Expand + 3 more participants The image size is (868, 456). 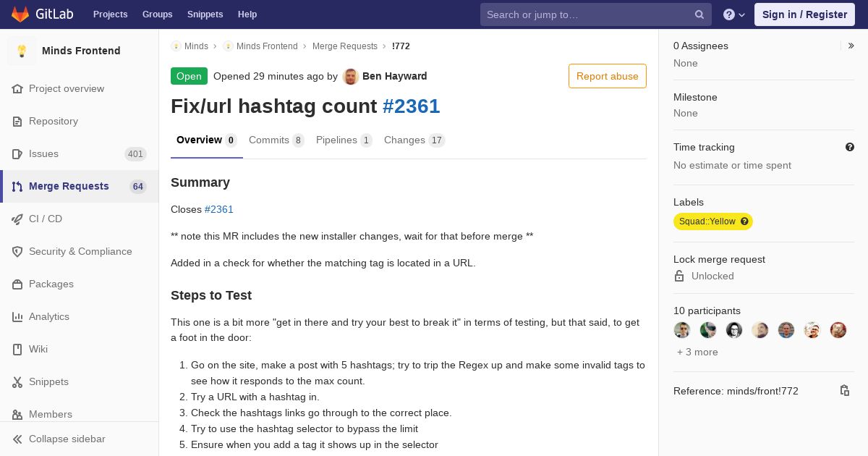(x=697, y=352)
